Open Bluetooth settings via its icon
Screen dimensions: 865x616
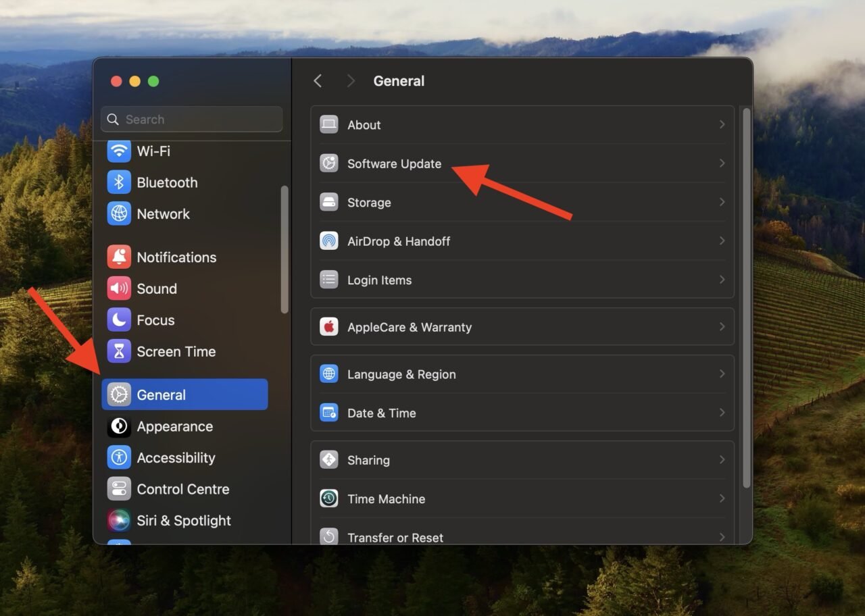[119, 182]
